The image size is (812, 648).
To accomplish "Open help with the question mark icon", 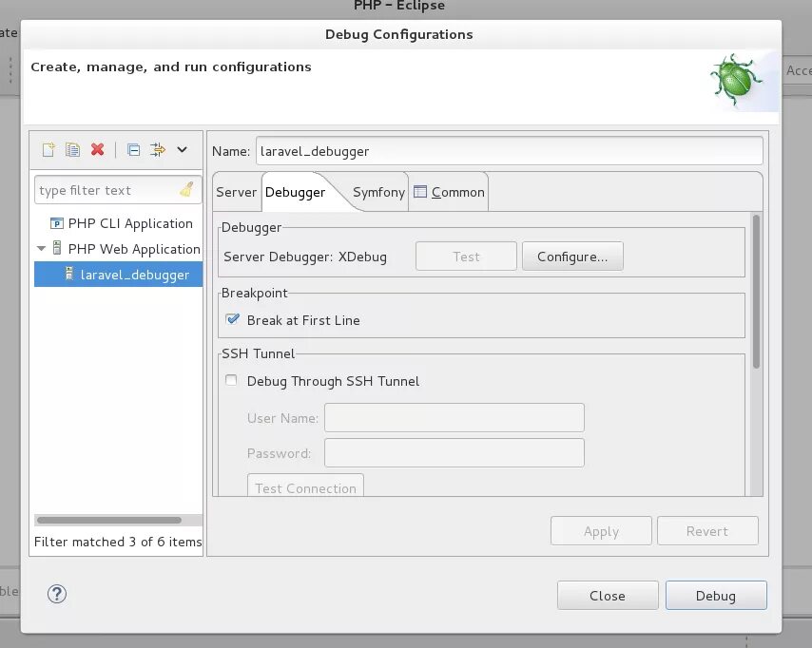I will click(57, 594).
